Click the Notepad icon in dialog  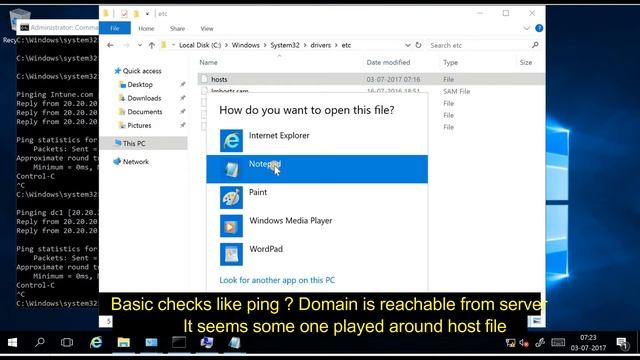pyautogui.click(x=231, y=169)
